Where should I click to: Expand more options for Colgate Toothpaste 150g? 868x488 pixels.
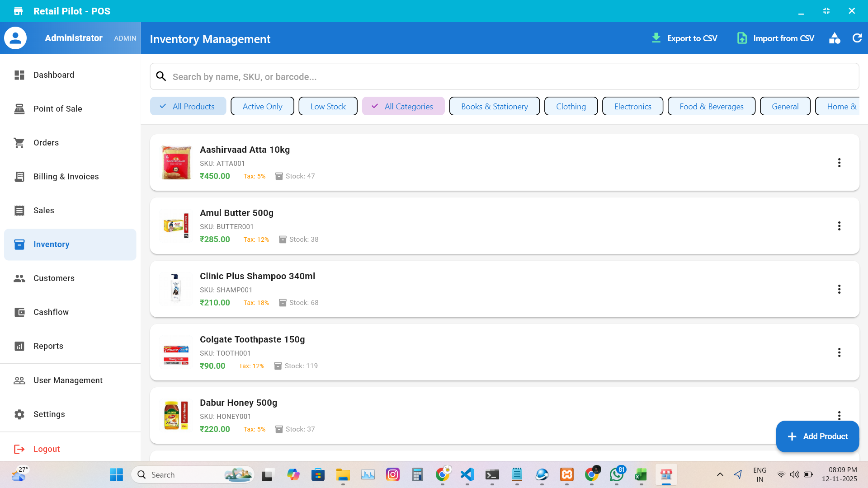click(x=839, y=352)
